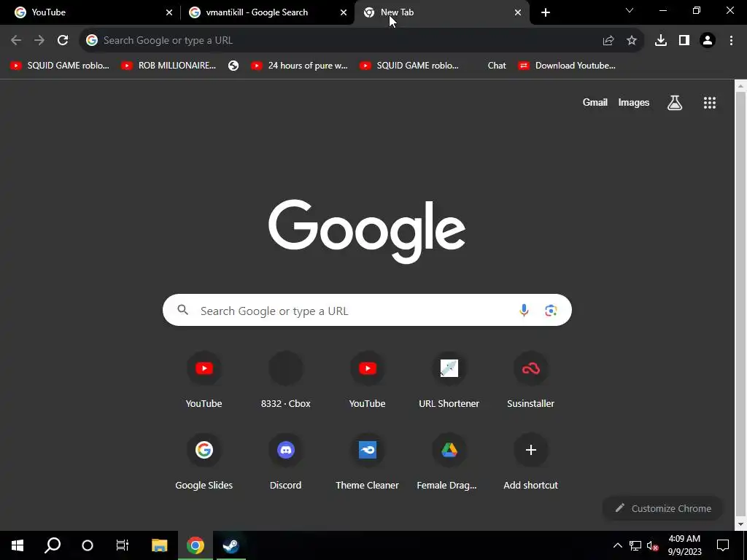This screenshot has width=747, height=560.
Task: Click Chrome icon in taskbar
Action: (196, 545)
